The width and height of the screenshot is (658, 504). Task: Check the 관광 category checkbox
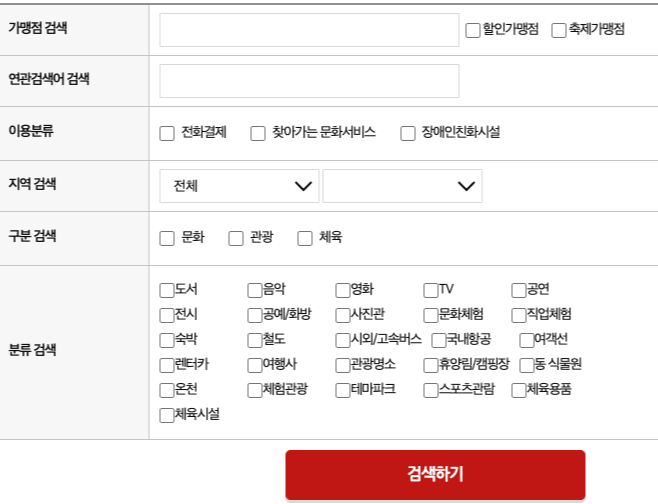[x=236, y=238]
